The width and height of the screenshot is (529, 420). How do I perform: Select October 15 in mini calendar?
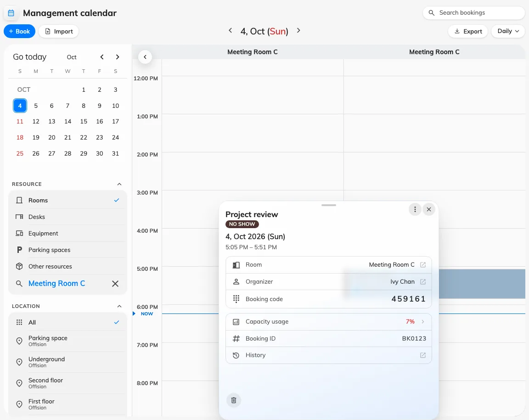[84, 122]
